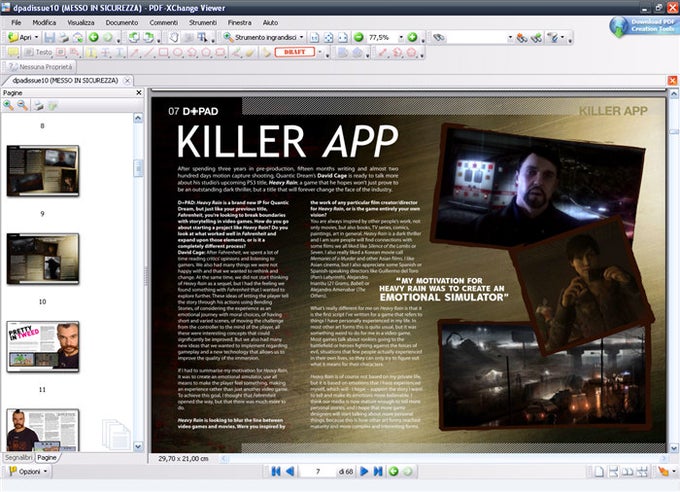
Task: Click the Nessuna Proprietà button
Action: (x=40, y=67)
